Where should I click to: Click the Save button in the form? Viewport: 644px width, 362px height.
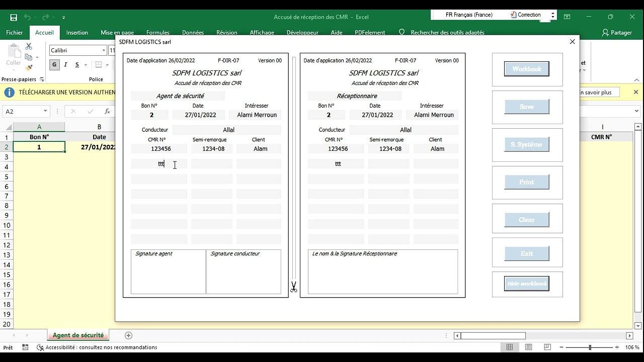[527, 107]
